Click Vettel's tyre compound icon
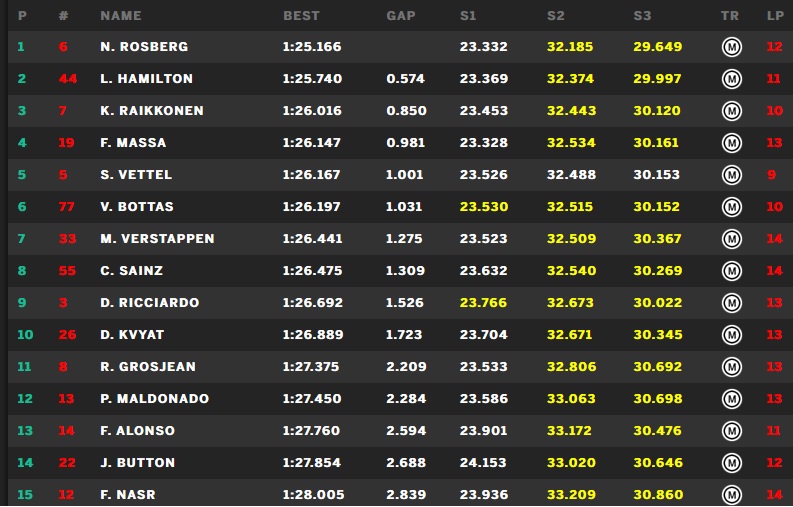 point(731,175)
